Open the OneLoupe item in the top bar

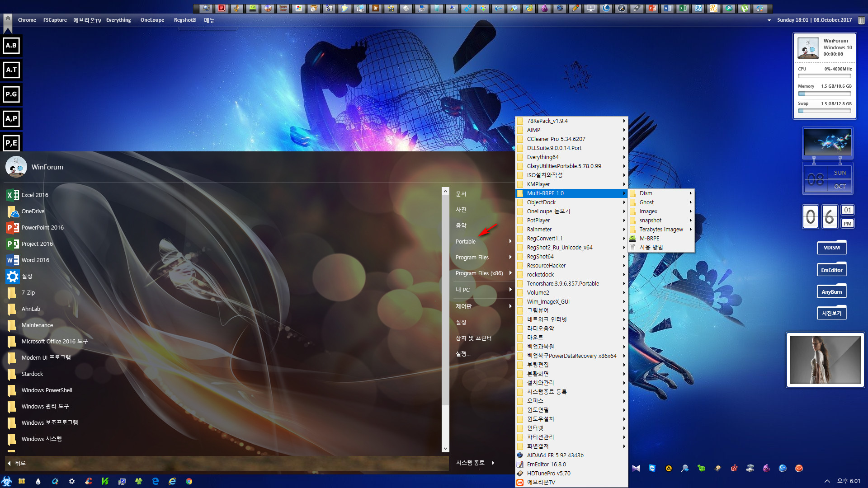152,20
